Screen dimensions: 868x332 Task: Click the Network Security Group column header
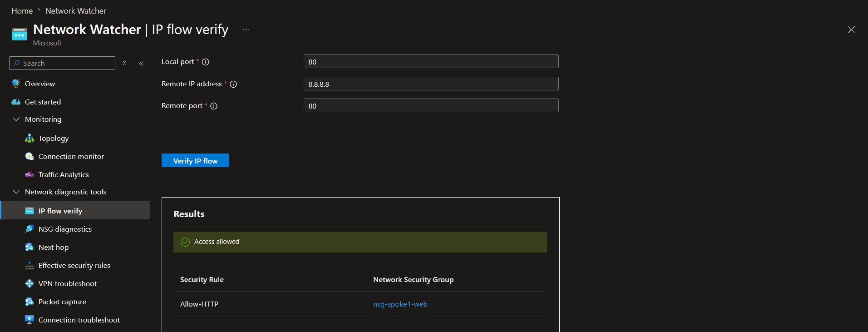point(413,279)
